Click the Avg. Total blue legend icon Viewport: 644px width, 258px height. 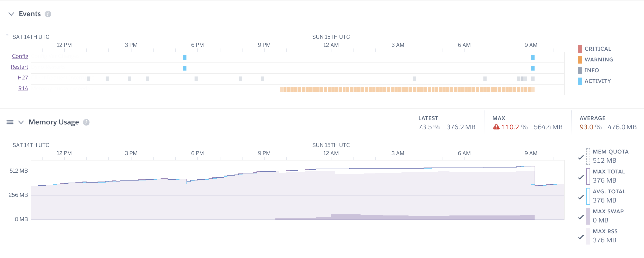tap(588, 196)
